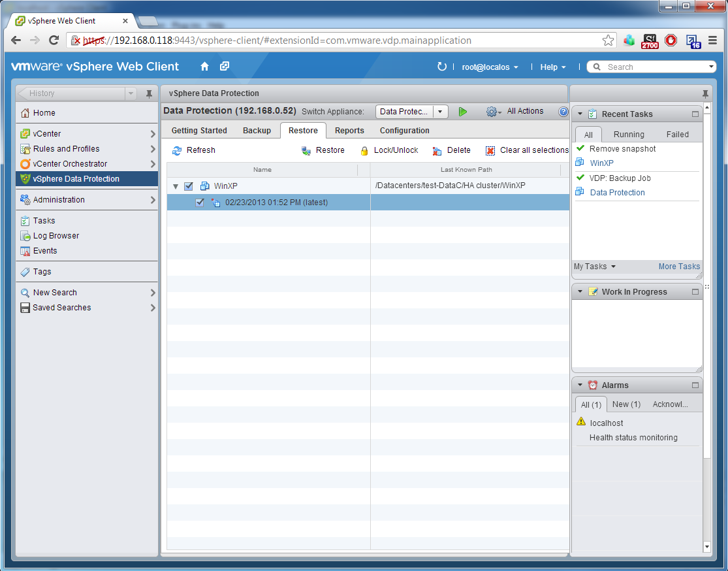The height and width of the screenshot is (571, 728).
Task: Show Running tasks tab
Action: [629, 135]
